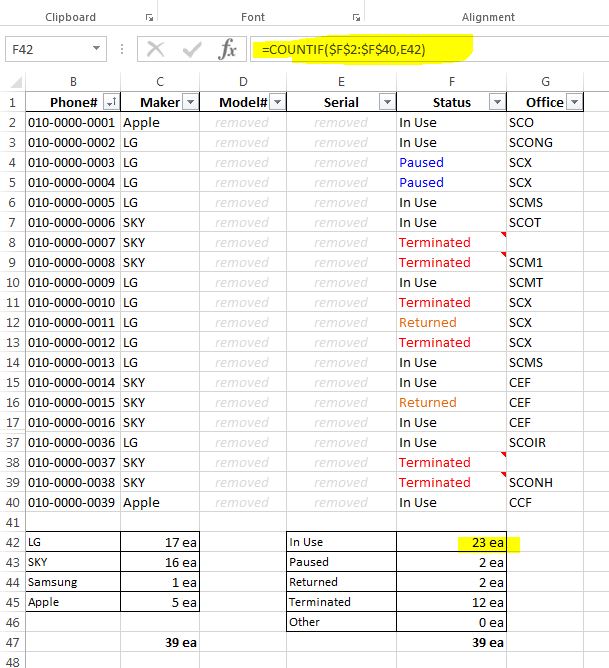Open the Font settings dialog launcher

(x=356, y=17)
